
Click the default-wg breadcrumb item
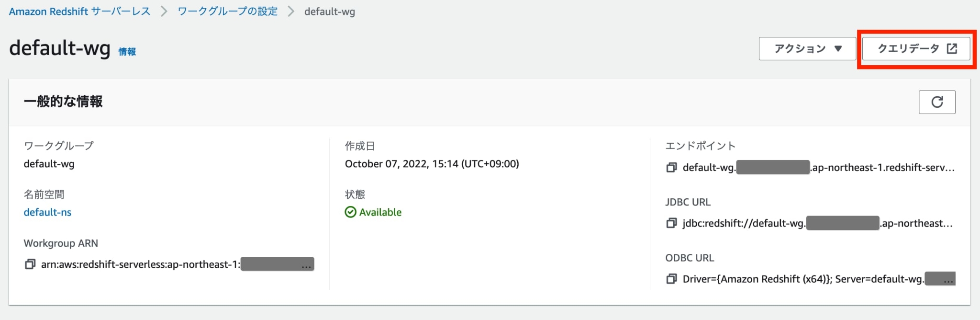click(x=329, y=11)
